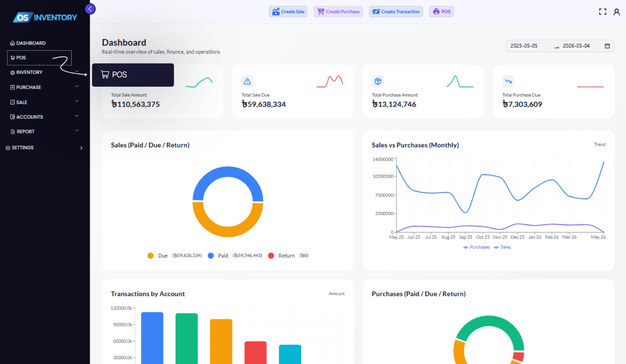Expand the Settings menu arrow

81,148
